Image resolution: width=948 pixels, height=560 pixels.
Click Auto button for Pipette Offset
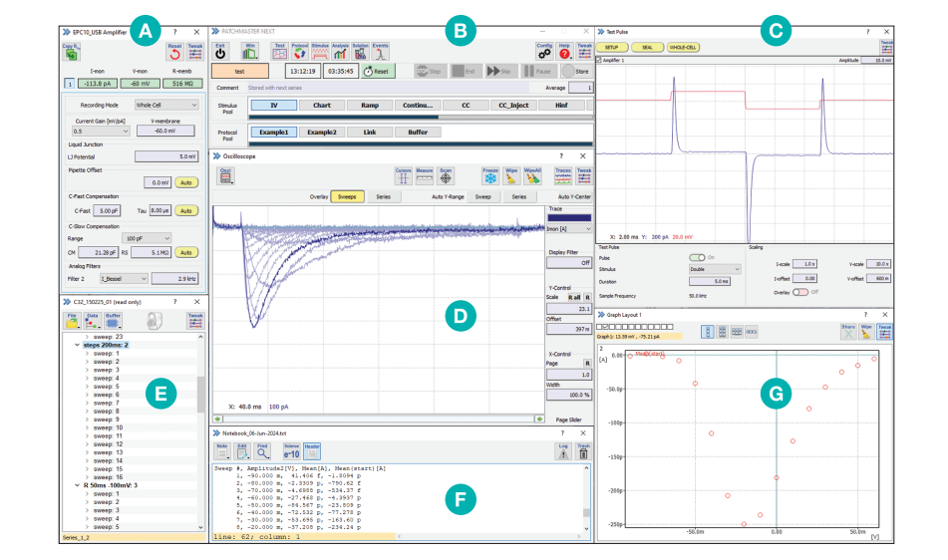186,182
